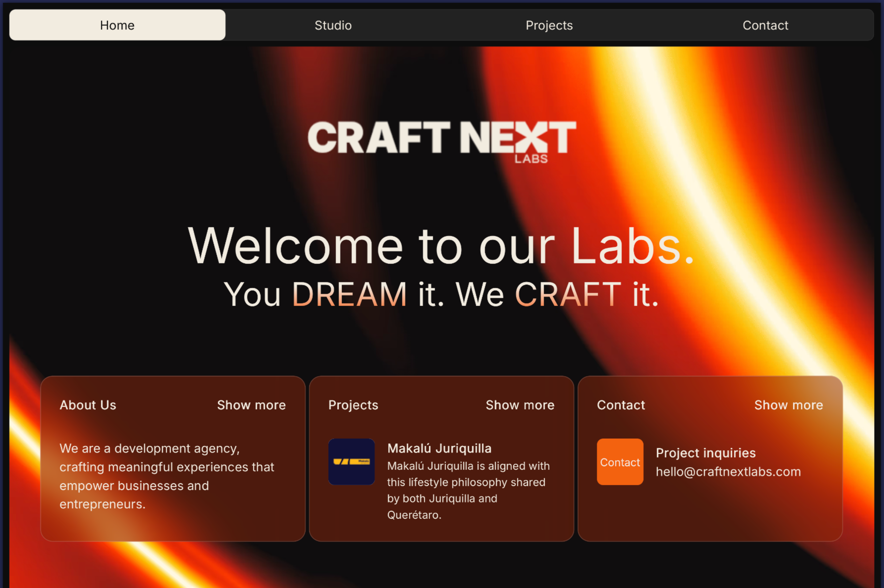This screenshot has width=884, height=588.
Task: Select the Home navigation tab
Action: pos(117,25)
